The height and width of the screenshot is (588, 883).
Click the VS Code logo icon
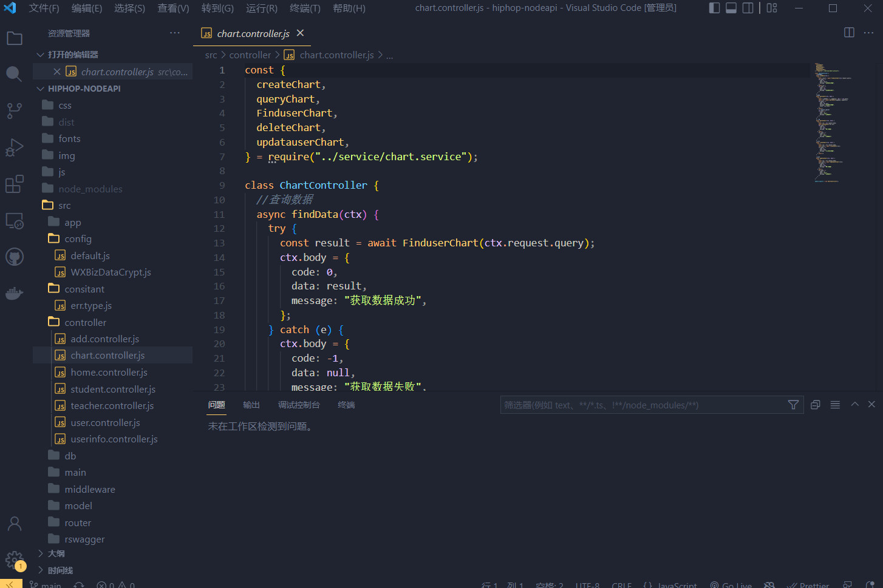tap(10, 8)
